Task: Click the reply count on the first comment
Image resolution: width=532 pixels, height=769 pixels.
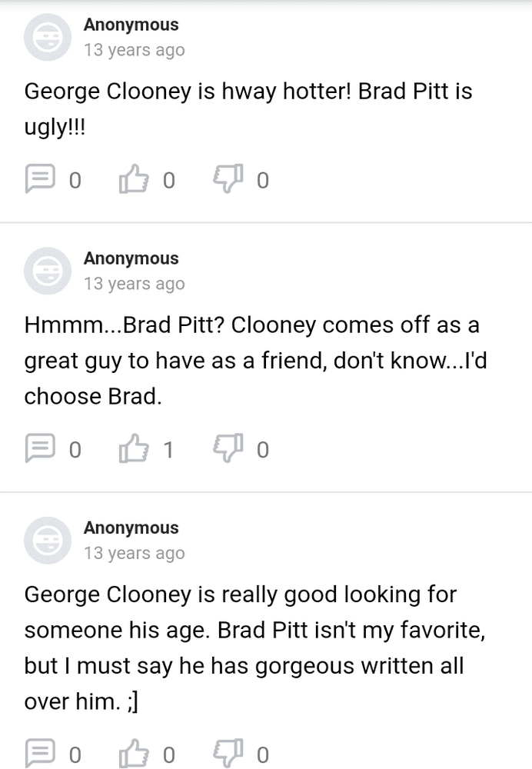Action: pos(76,180)
